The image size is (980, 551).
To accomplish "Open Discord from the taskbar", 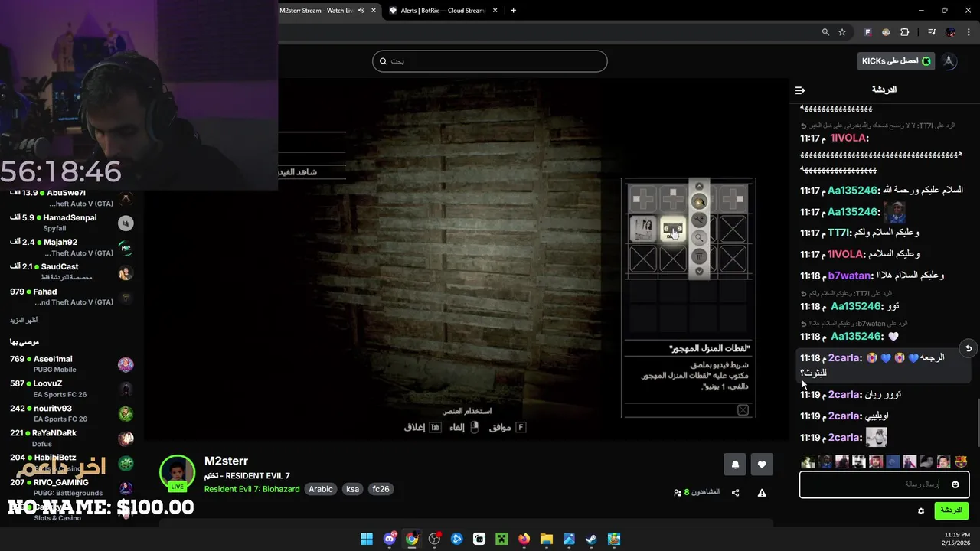I will (390, 539).
